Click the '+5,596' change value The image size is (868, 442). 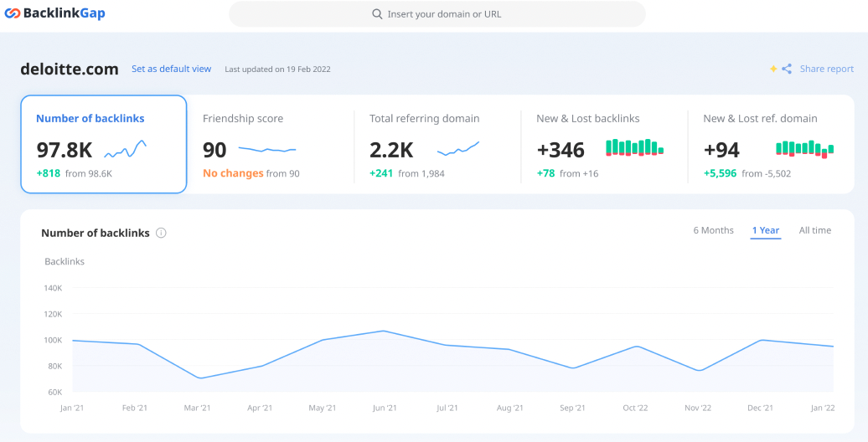tap(721, 173)
